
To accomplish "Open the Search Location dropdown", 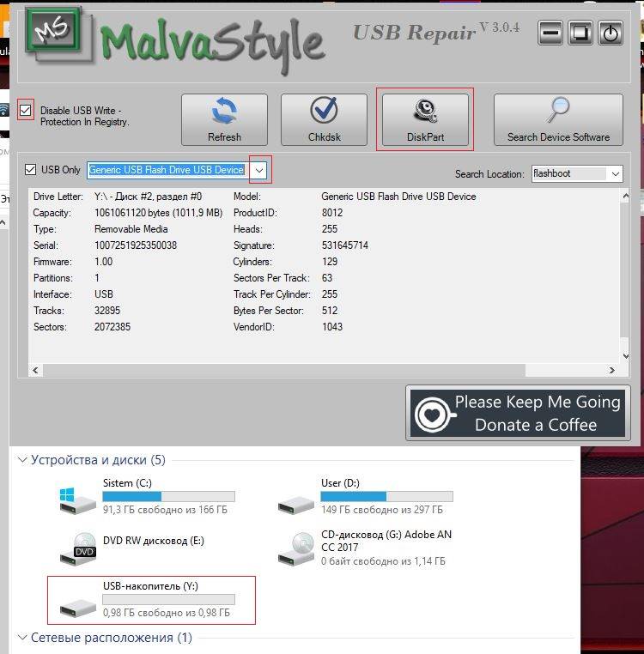I will [x=616, y=174].
